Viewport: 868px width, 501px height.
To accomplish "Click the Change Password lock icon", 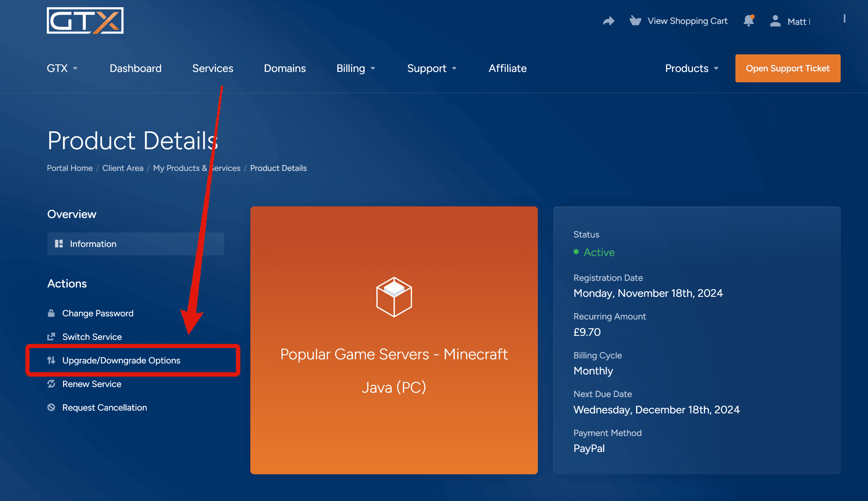I will (x=51, y=313).
